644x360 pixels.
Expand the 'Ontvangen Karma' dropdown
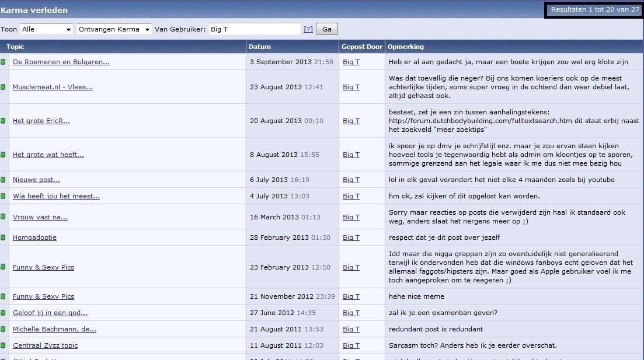114,29
